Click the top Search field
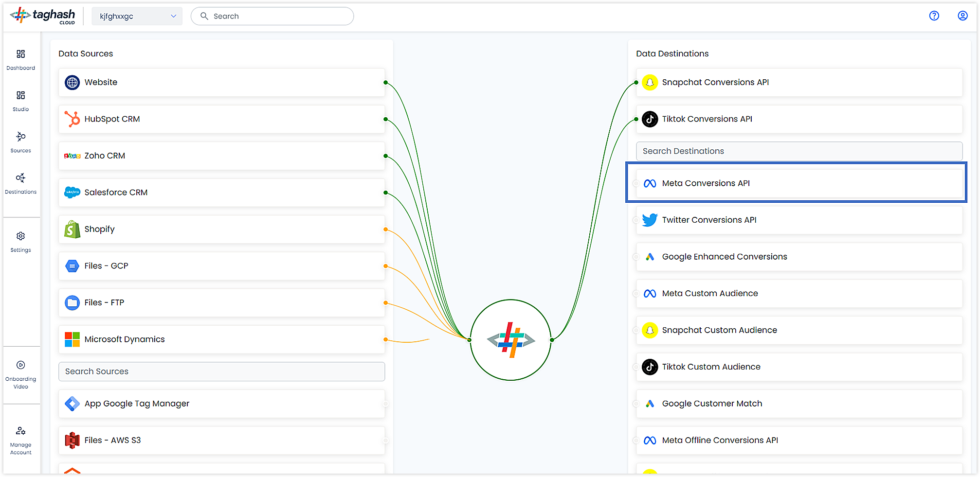The width and height of the screenshot is (980, 477). pyautogui.click(x=272, y=16)
